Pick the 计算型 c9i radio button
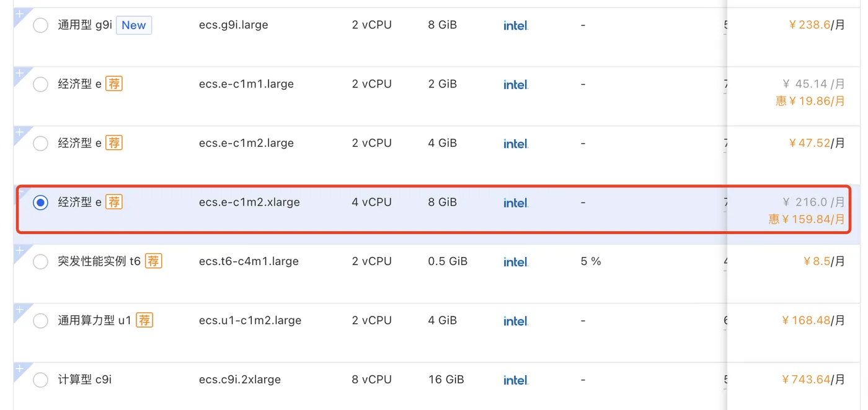Screen dimensions: 868x410 point(40,380)
